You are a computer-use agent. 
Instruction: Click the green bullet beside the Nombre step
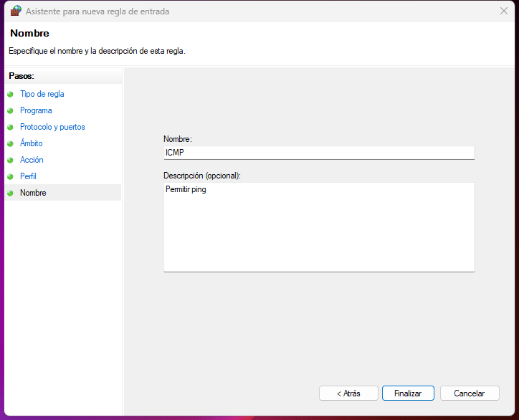10,193
